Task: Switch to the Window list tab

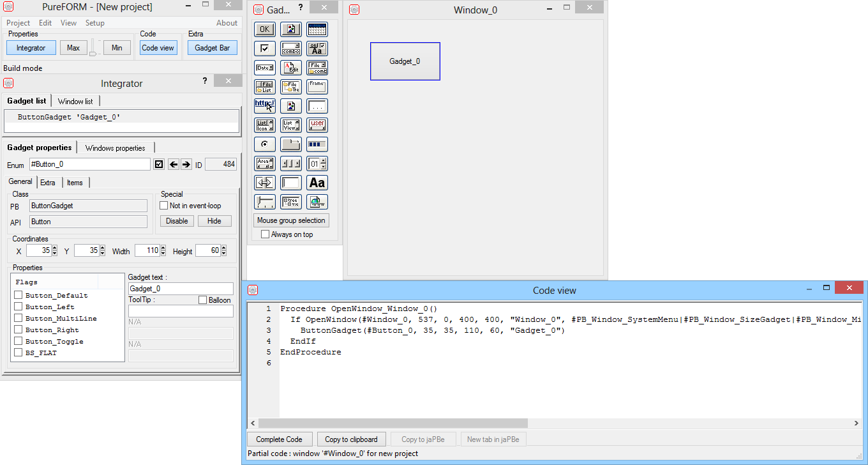Action: click(75, 101)
